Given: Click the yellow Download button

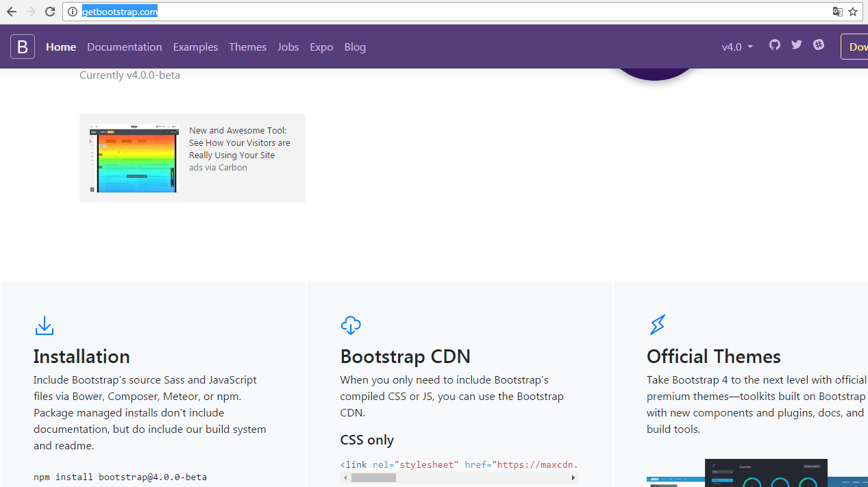Looking at the screenshot, I should pos(854,47).
